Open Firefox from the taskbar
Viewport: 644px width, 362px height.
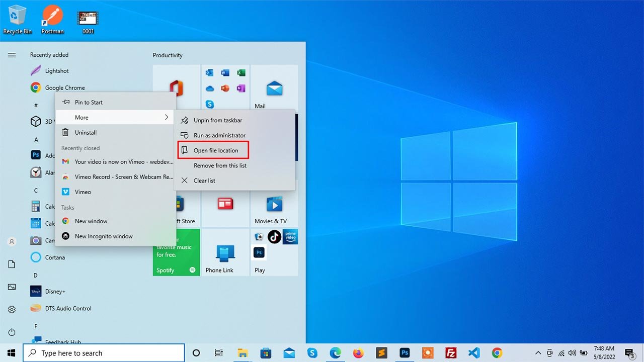[358, 353]
